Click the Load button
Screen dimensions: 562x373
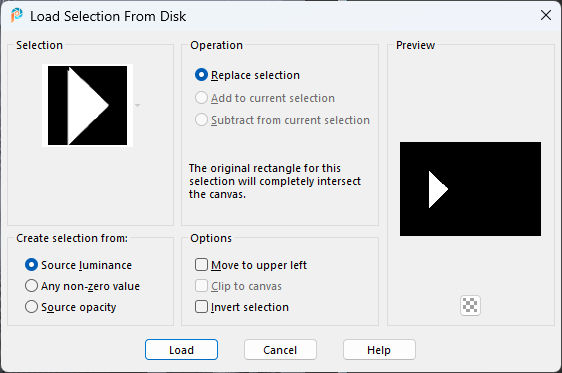coord(181,350)
